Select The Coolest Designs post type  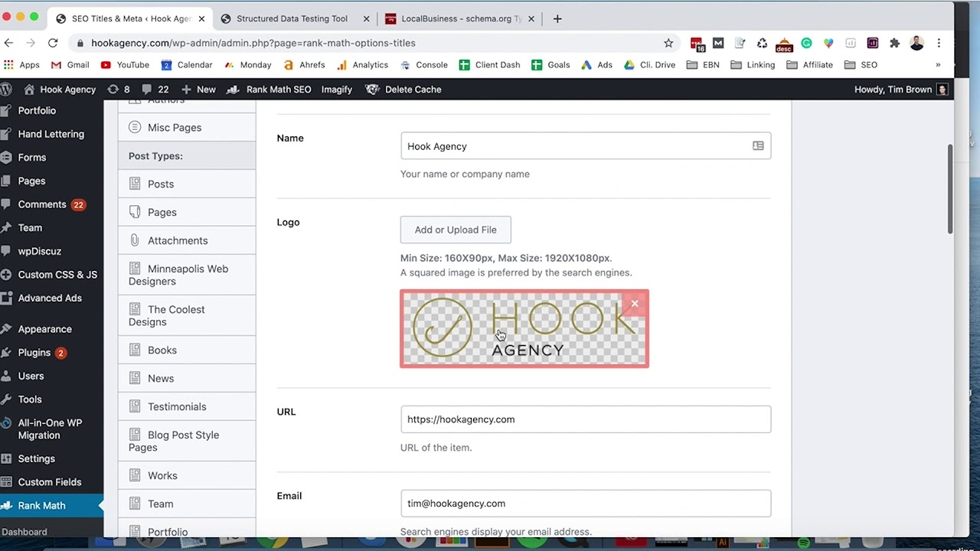(x=187, y=315)
